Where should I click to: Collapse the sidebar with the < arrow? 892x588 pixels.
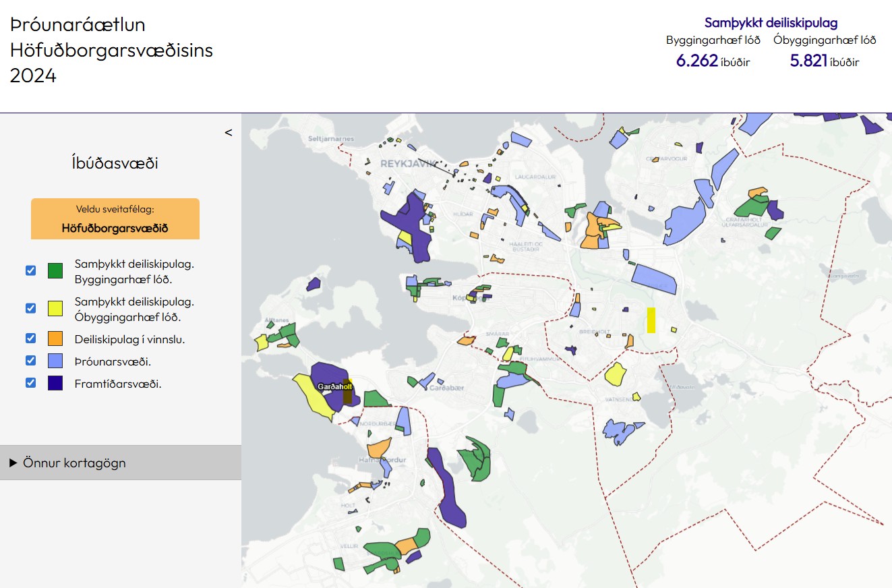click(229, 133)
